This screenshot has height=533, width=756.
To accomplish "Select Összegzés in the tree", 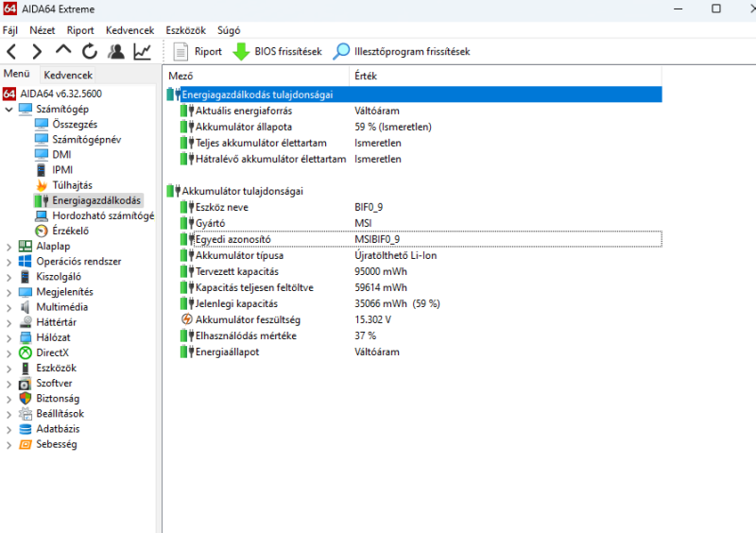I will tap(75, 125).
